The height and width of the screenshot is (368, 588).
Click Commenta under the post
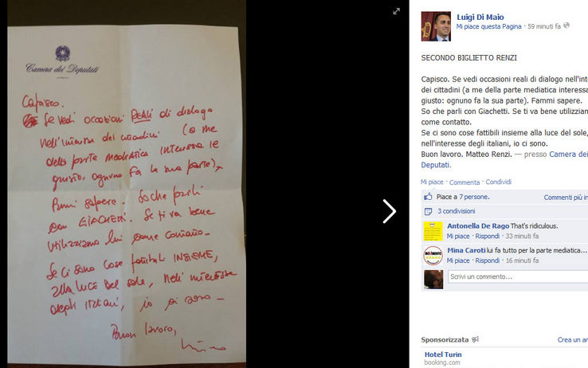[x=465, y=182]
